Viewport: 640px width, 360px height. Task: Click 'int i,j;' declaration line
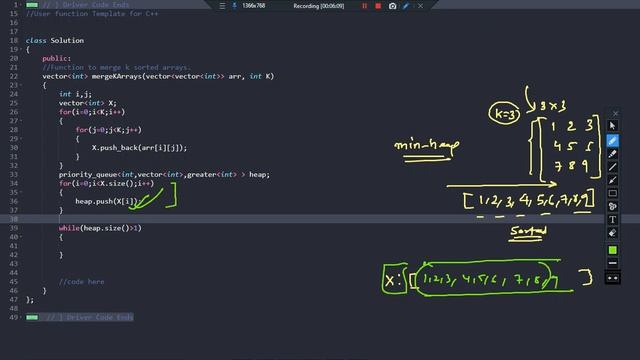(x=75, y=94)
